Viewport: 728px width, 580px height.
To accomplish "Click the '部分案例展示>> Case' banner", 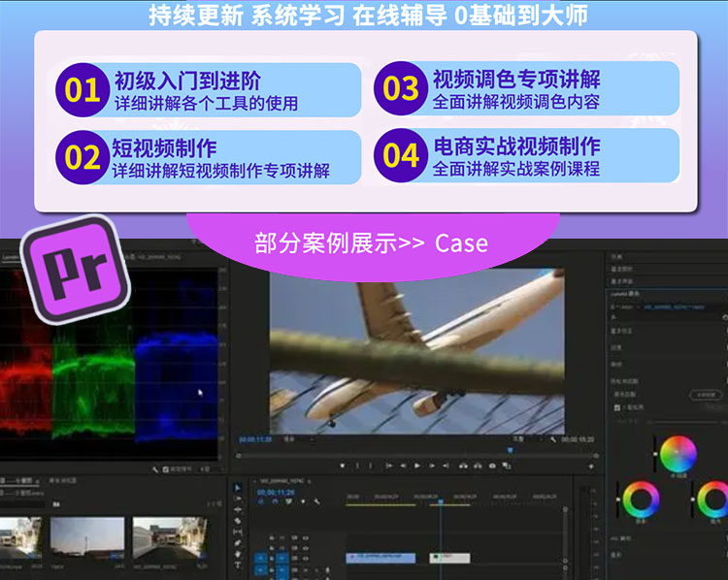I will pyautogui.click(x=371, y=243).
